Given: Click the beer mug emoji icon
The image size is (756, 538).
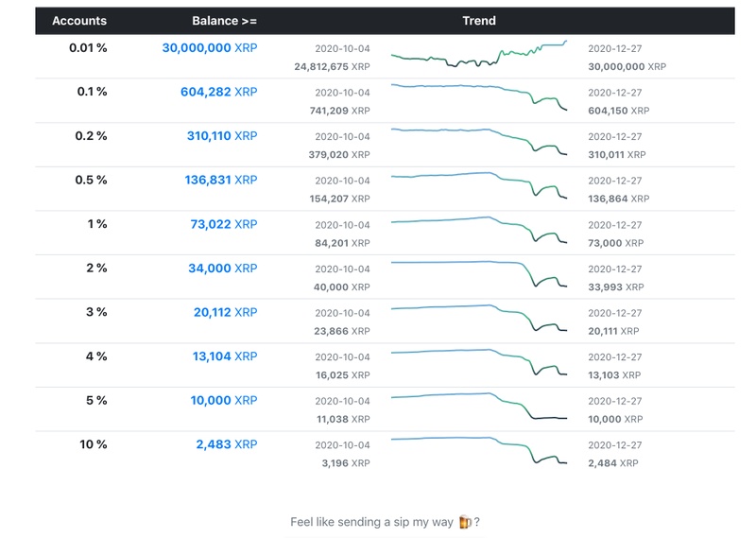Looking at the screenshot, I should pyautogui.click(x=464, y=522).
